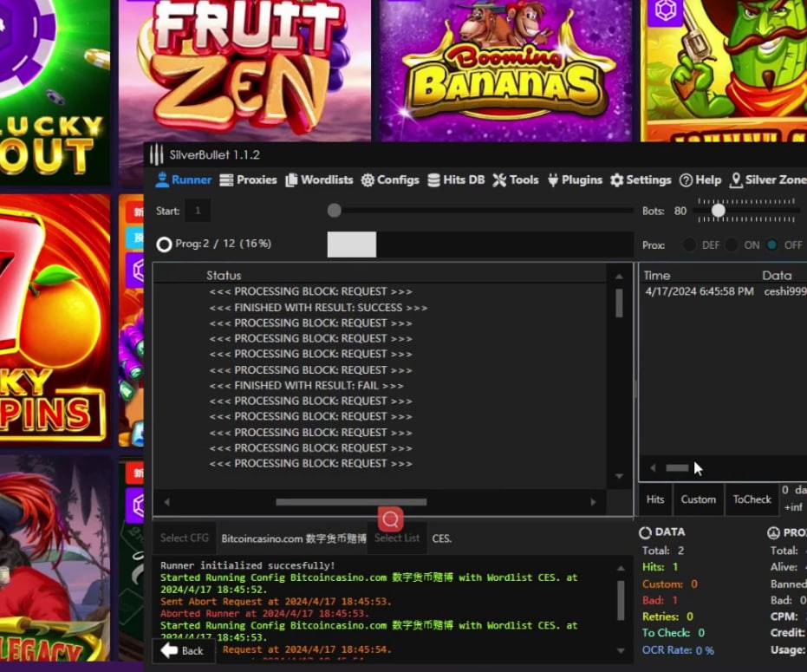
Task: Click the Time column header in hits
Action: tap(657, 276)
